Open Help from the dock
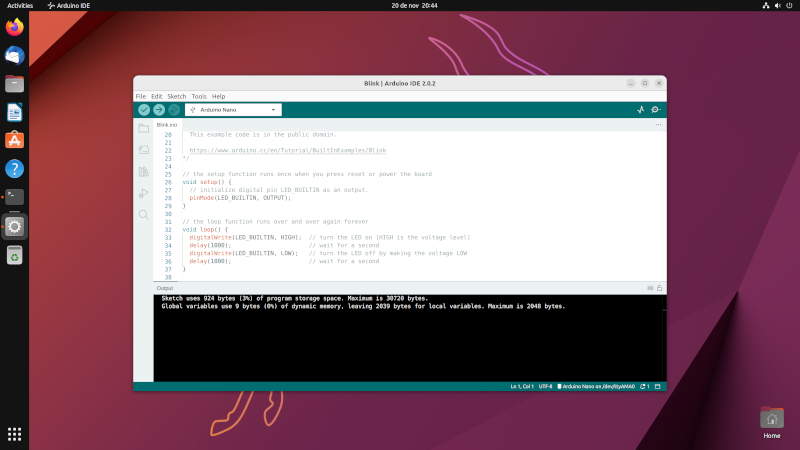The width and height of the screenshot is (800, 450). tap(14, 169)
